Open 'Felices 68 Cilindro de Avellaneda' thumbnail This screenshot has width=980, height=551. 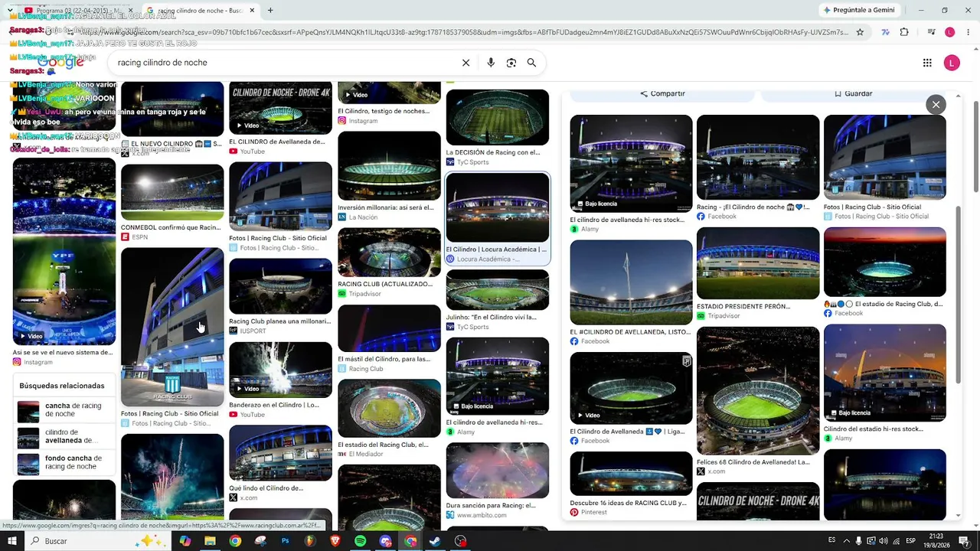(x=758, y=391)
